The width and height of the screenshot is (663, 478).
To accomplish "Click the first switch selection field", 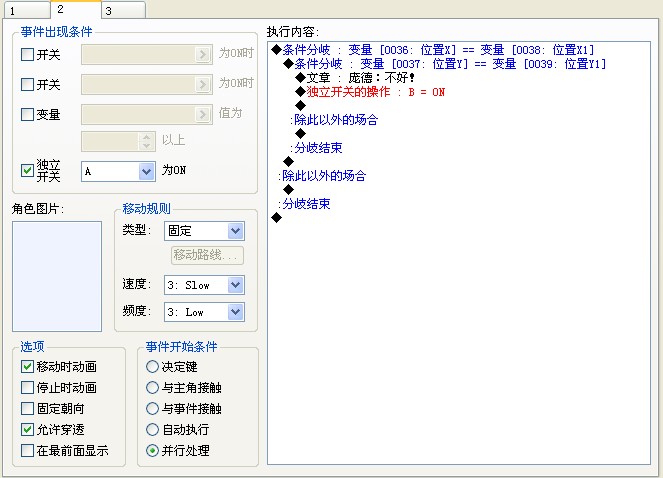I will point(147,55).
